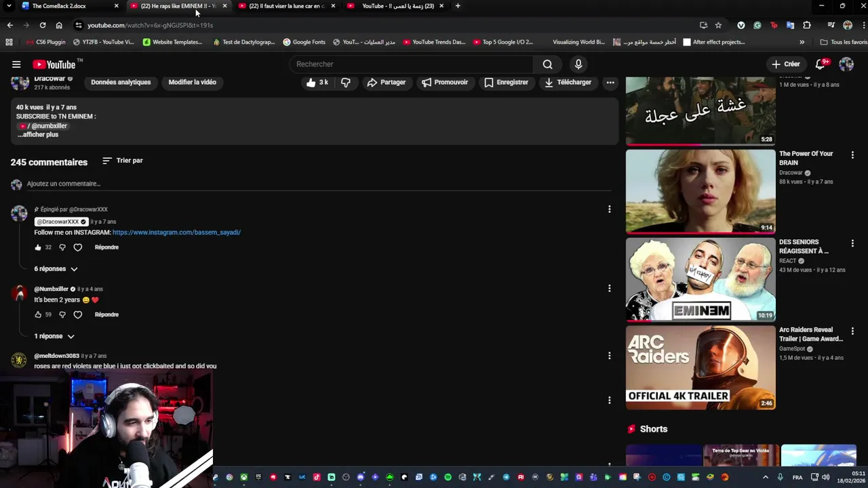Heart the Numbxiller comment
The width and height of the screenshot is (868, 488).
pos(78,314)
